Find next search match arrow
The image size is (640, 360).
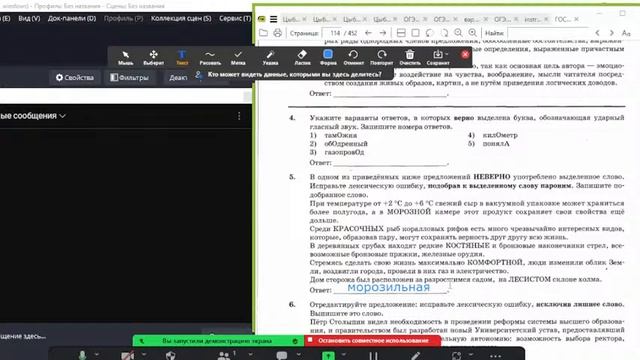(611, 33)
